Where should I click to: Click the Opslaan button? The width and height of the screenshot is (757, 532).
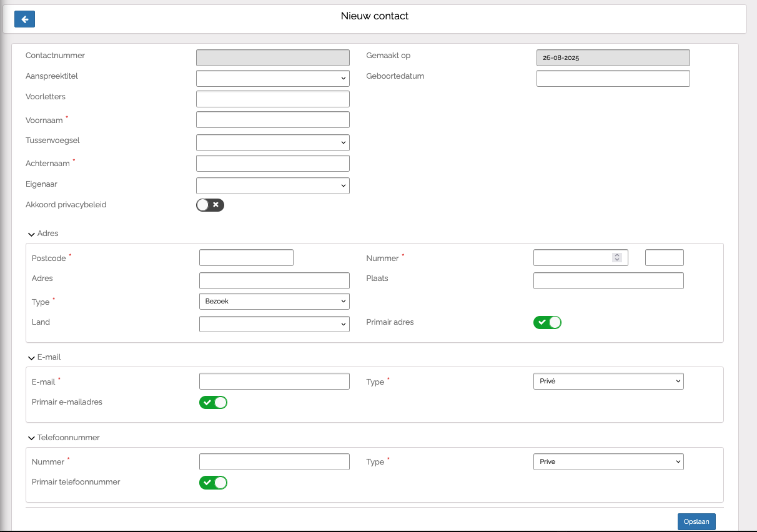[696, 521]
